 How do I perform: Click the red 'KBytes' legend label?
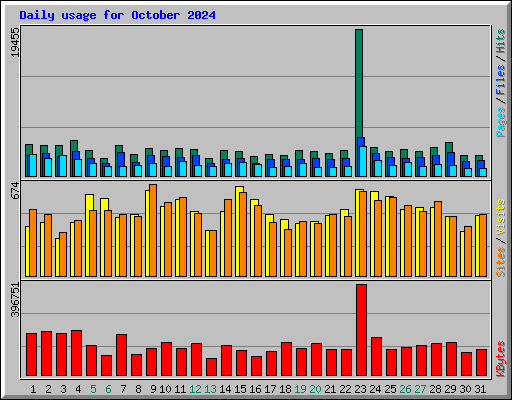[500, 359]
